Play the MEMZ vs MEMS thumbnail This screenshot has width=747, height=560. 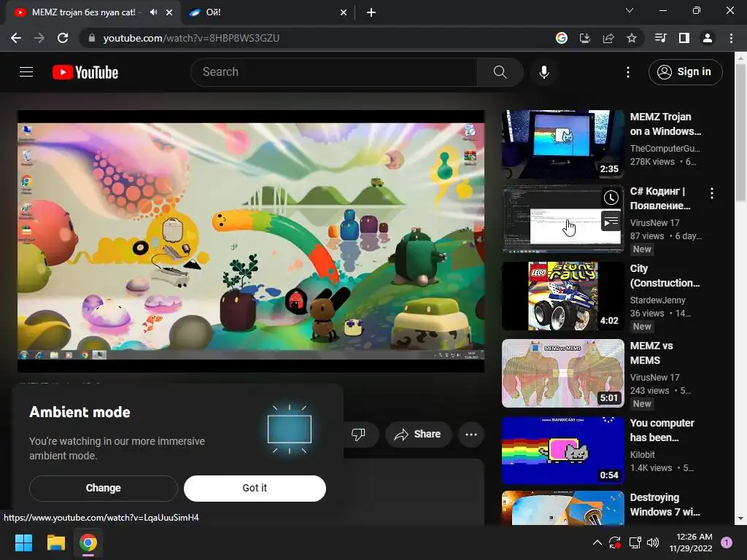pos(563,373)
